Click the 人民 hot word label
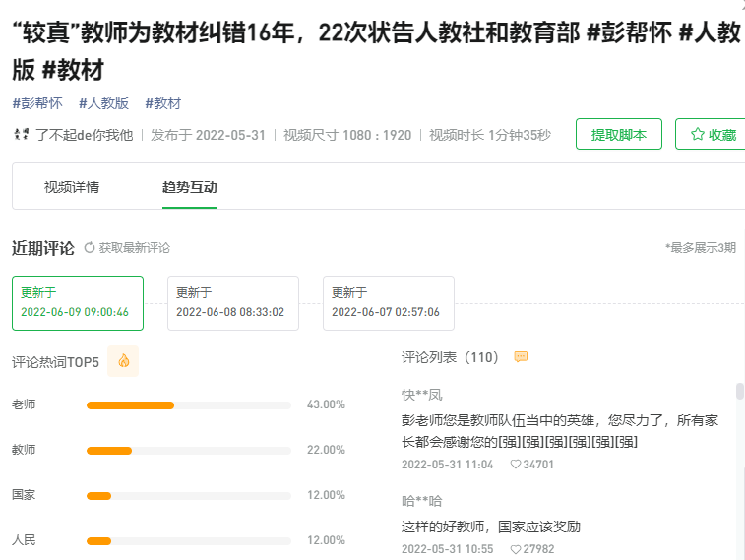Screen dimensions: 745x560 point(24,540)
